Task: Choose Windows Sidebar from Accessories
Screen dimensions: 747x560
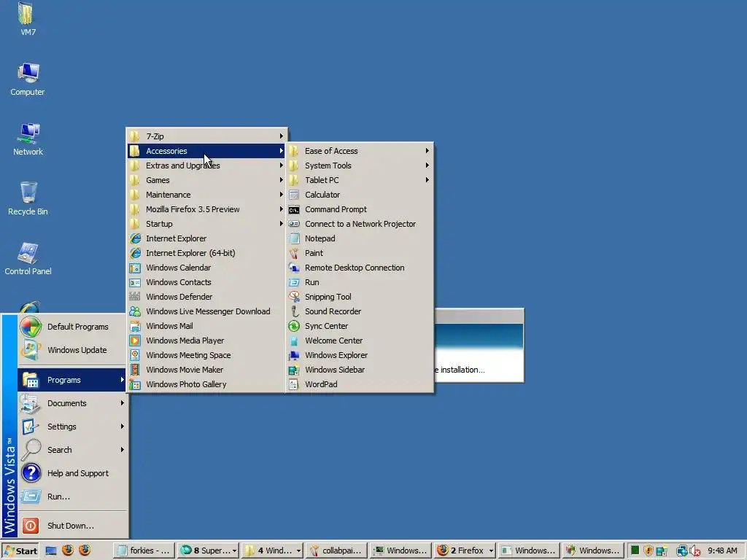Action: click(x=360, y=370)
